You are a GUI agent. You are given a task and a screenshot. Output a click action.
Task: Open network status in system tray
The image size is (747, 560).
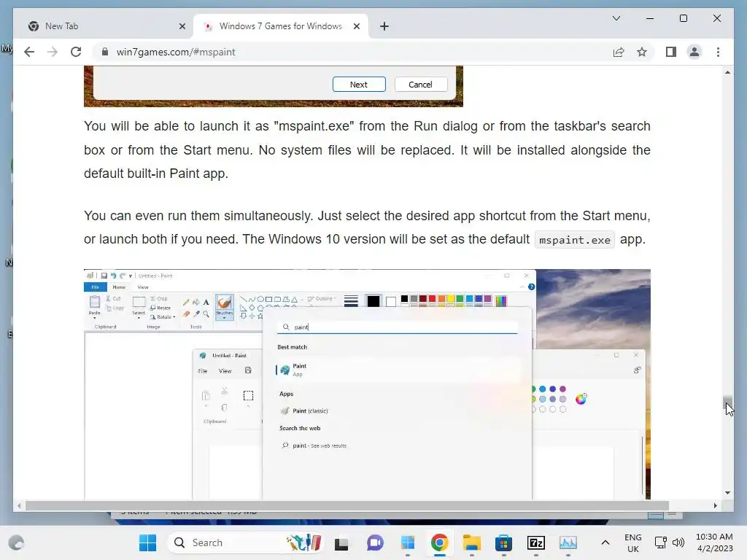660,542
